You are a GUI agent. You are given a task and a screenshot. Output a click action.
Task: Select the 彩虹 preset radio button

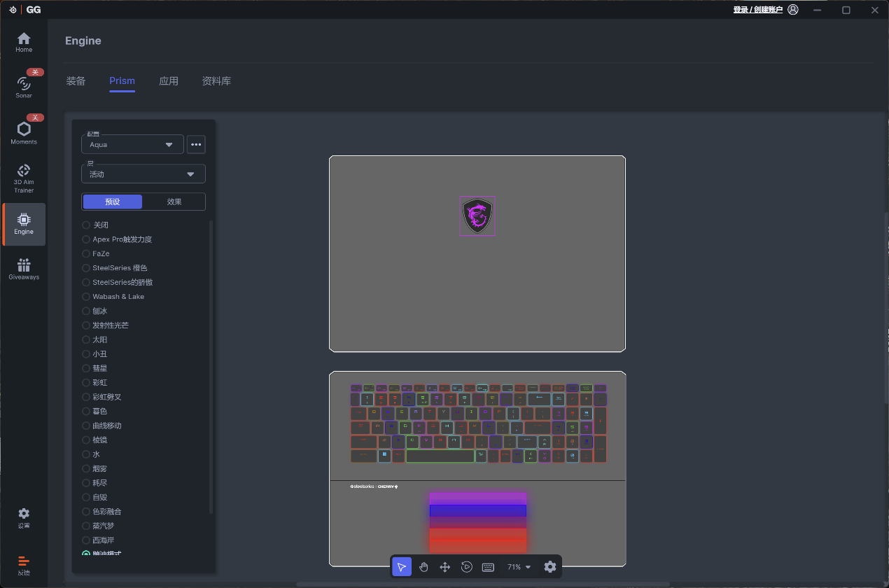(x=86, y=383)
